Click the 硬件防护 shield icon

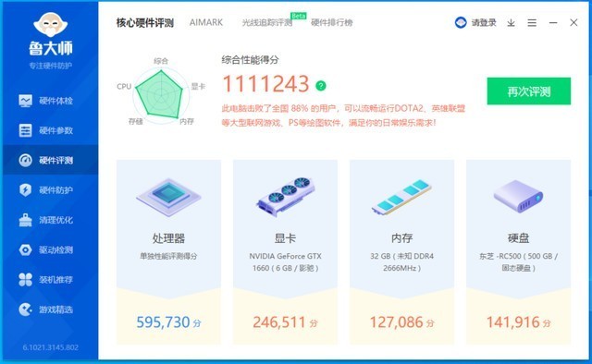click(x=25, y=189)
